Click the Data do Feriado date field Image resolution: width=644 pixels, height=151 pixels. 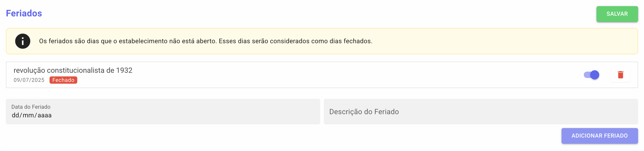coord(162,112)
